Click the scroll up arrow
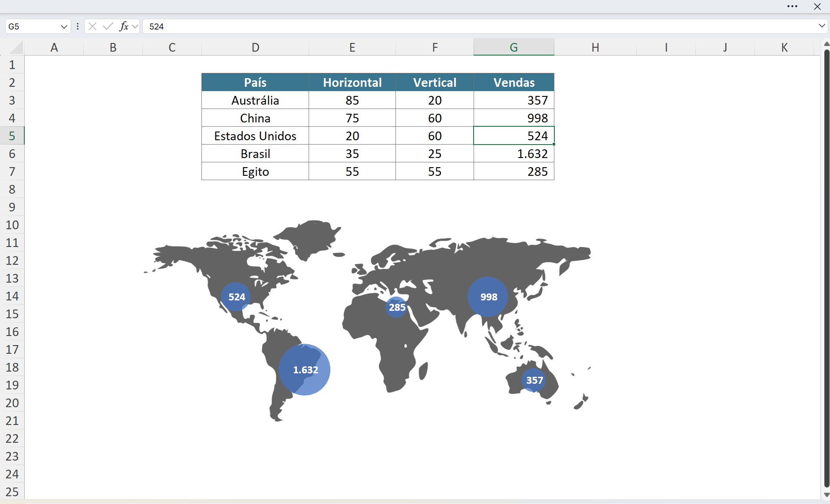830x504 pixels. (x=826, y=44)
